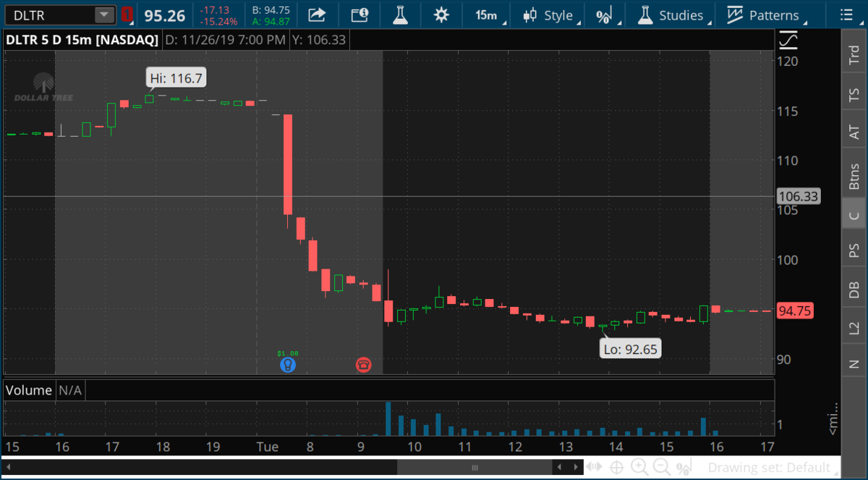Open the PS sidebar tab

(x=854, y=250)
